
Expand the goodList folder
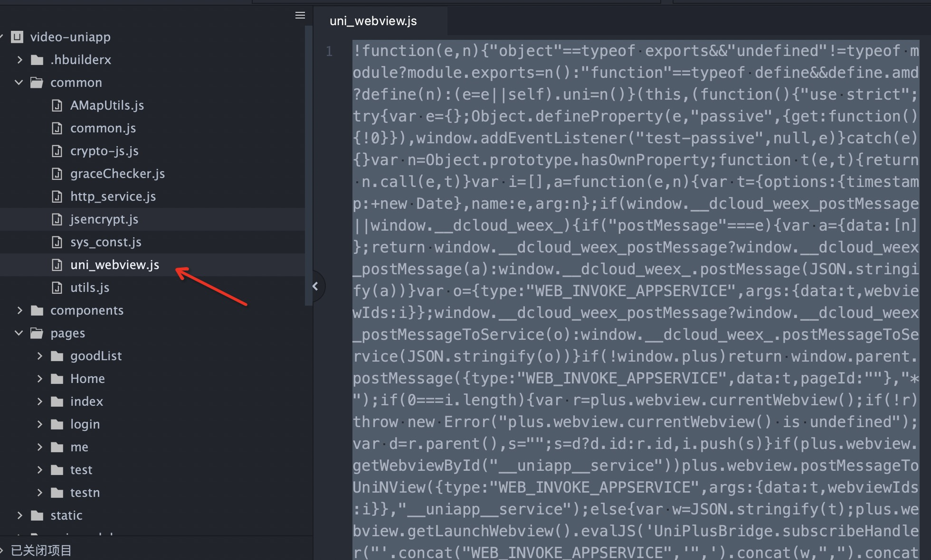pos(40,356)
